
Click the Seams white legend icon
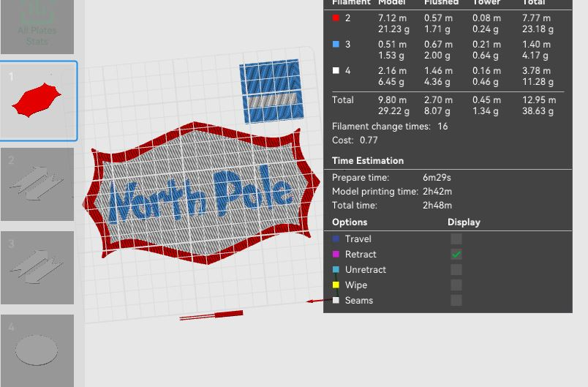(x=336, y=300)
